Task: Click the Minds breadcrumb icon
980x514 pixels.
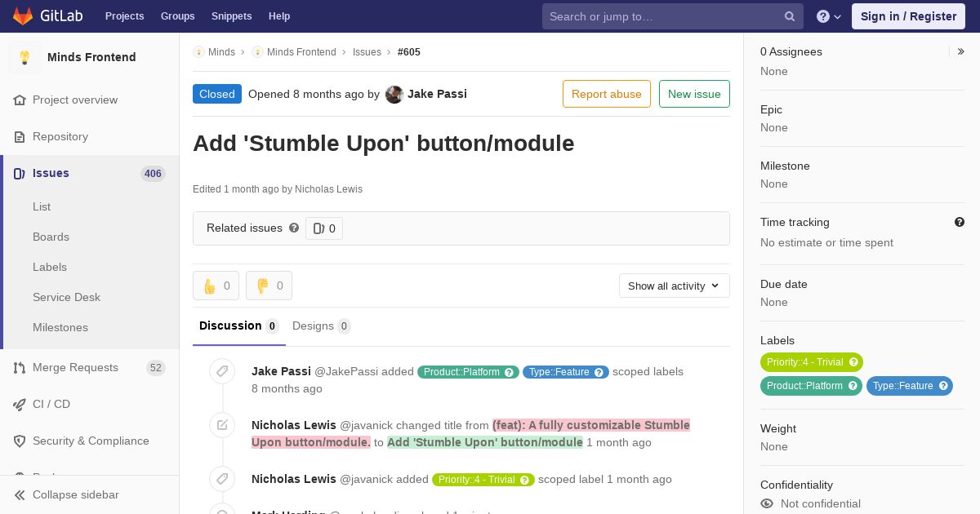Action: click(x=198, y=51)
